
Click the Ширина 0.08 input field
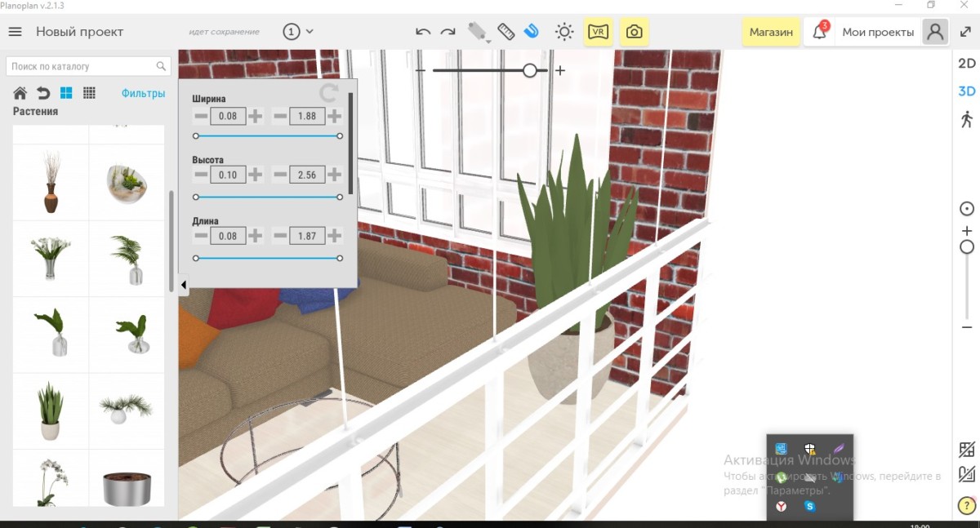[228, 117]
